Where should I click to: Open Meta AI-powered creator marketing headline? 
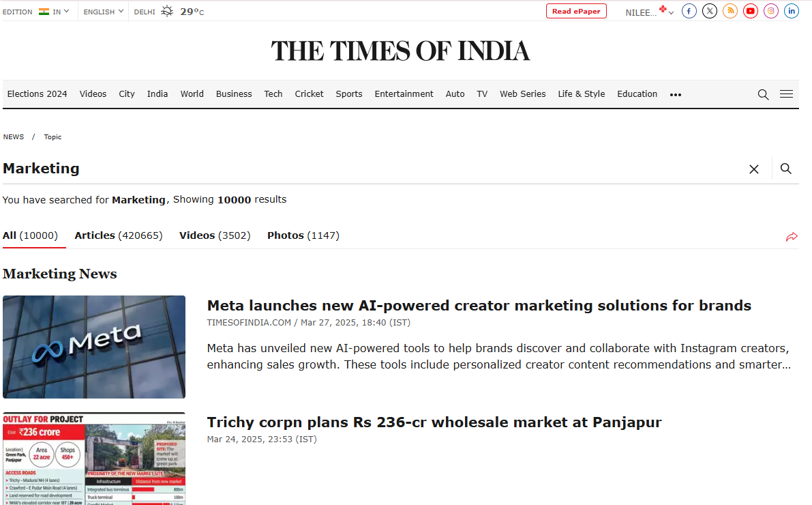pos(479,306)
